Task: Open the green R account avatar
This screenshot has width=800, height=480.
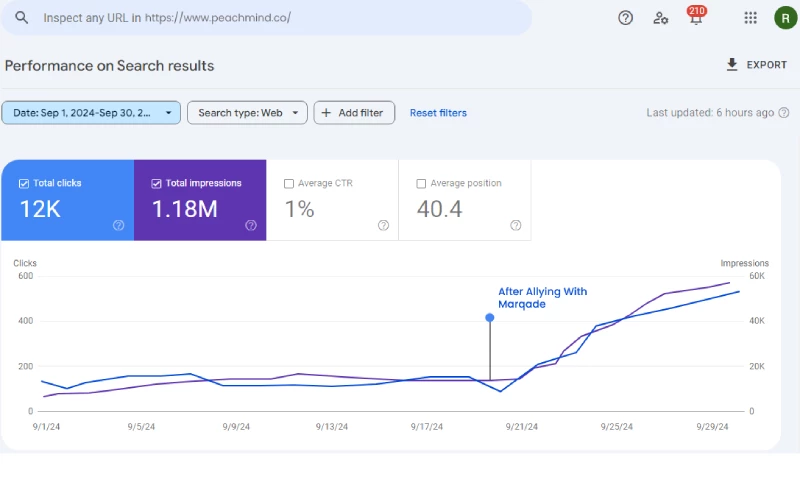Action: (785, 18)
